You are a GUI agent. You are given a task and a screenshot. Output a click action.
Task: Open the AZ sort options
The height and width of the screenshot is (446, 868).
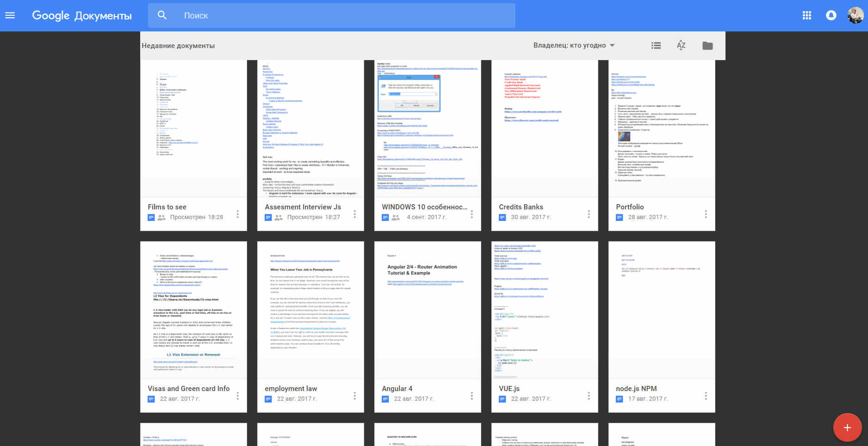click(x=681, y=45)
